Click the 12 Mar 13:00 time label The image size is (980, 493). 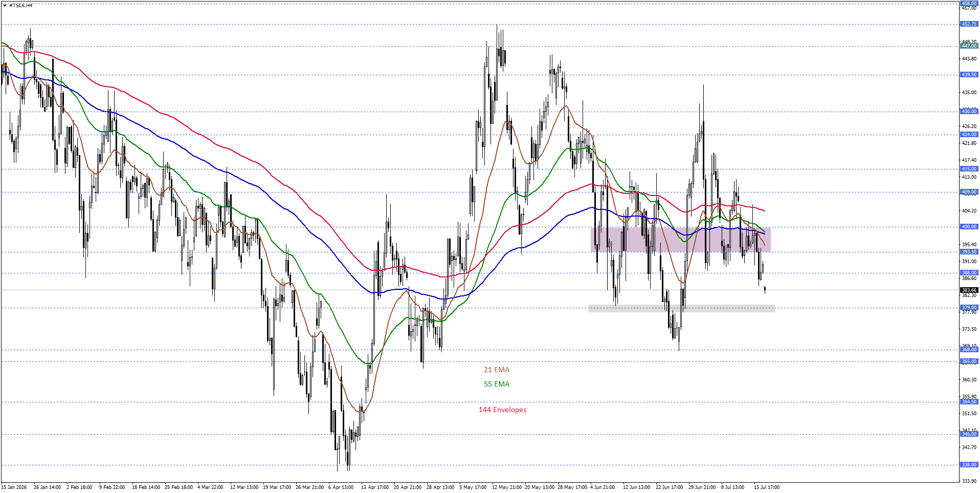pyautogui.click(x=244, y=487)
